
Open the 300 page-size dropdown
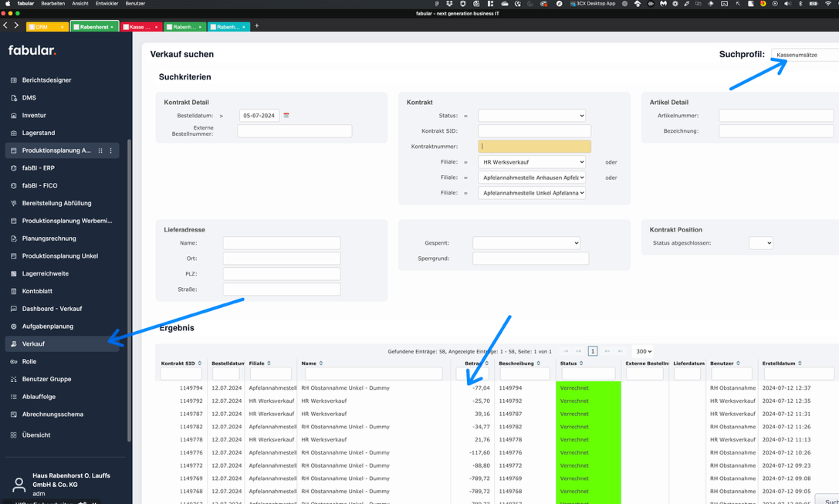(644, 351)
